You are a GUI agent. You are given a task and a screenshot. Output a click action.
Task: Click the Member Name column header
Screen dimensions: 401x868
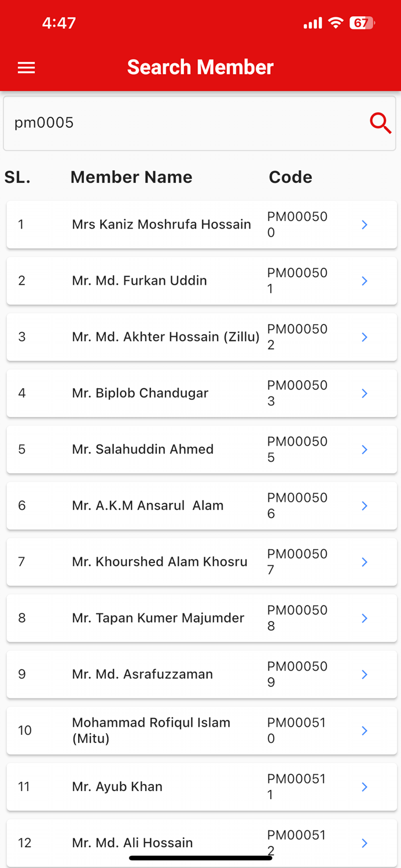[131, 177]
